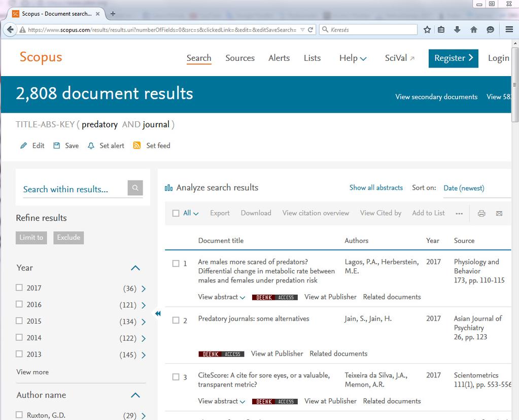
Task: Click Show all abstracts link
Action: click(x=376, y=188)
